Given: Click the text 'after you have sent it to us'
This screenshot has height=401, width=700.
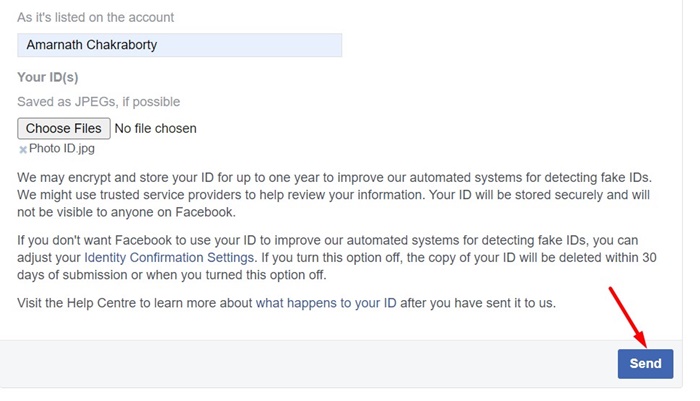Looking at the screenshot, I should click(478, 303).
